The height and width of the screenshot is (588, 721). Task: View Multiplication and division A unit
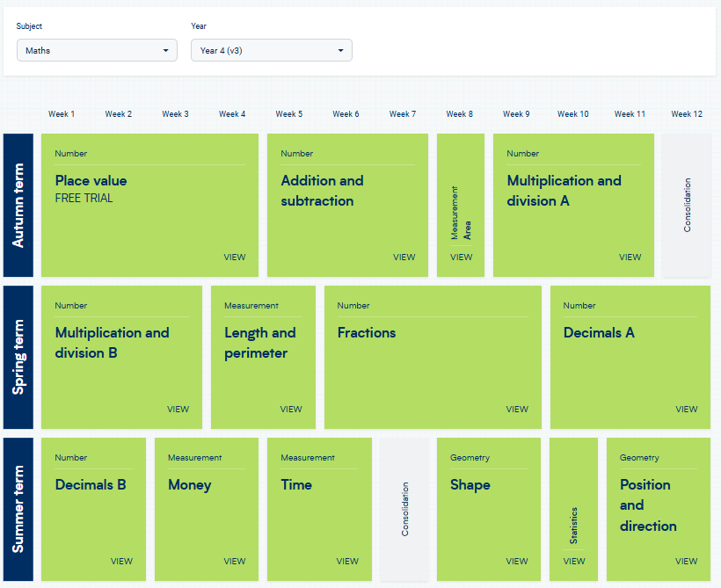coord(630,257)
